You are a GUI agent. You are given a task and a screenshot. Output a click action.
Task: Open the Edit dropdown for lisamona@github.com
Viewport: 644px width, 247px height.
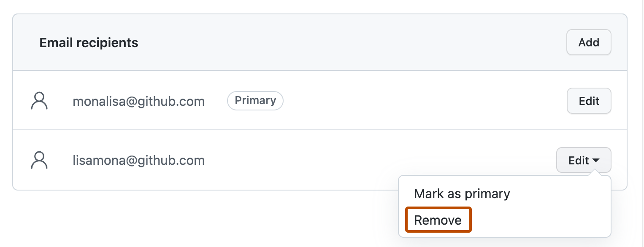pos(584,160)
